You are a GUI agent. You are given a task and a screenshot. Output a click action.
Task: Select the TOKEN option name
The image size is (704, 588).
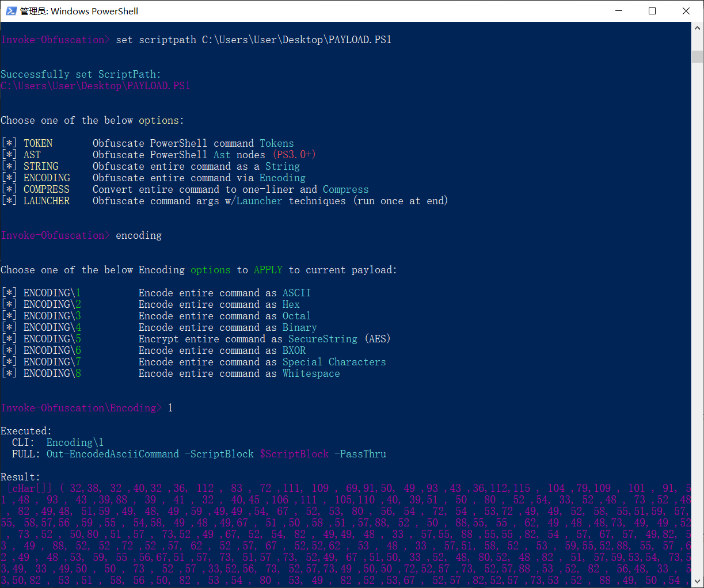coord(38,143)
